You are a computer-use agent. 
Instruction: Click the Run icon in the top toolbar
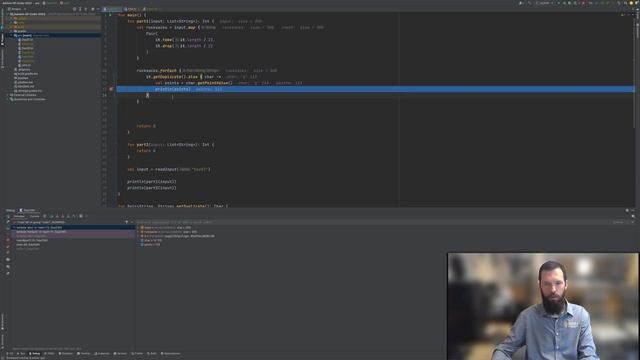tap(558, 3)
